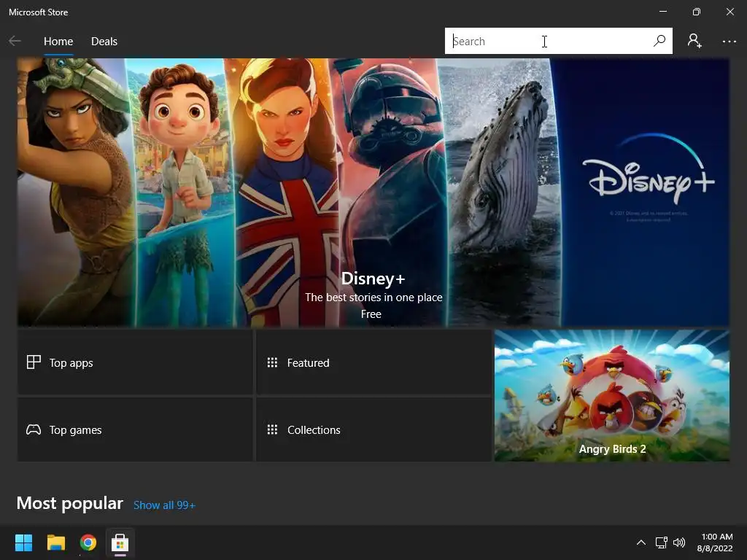Click the Top apps grid icon

34,362
